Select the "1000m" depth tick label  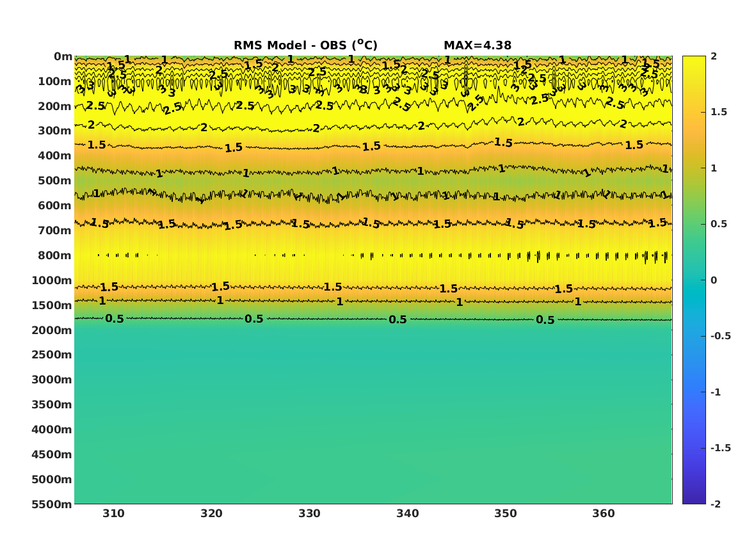tap(52, 280)
